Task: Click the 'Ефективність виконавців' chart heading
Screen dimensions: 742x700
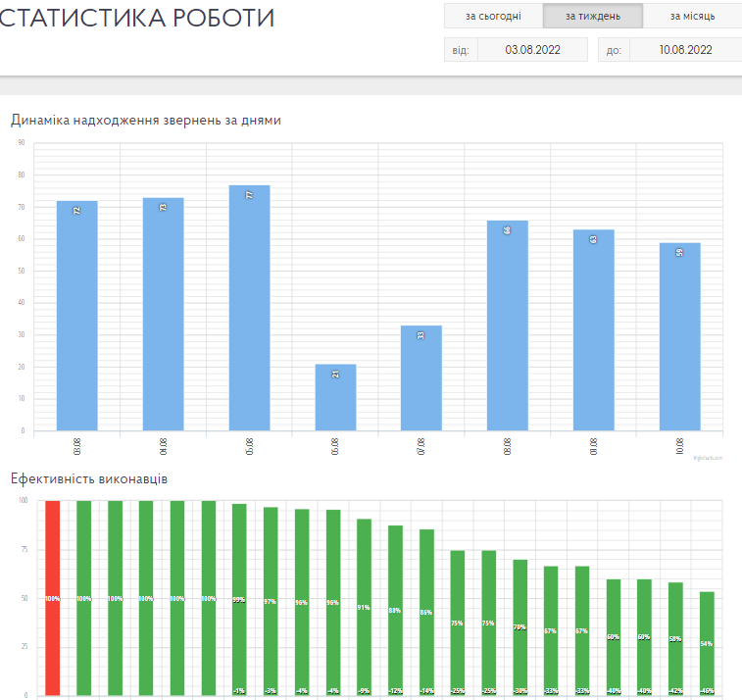Action: 89,479
